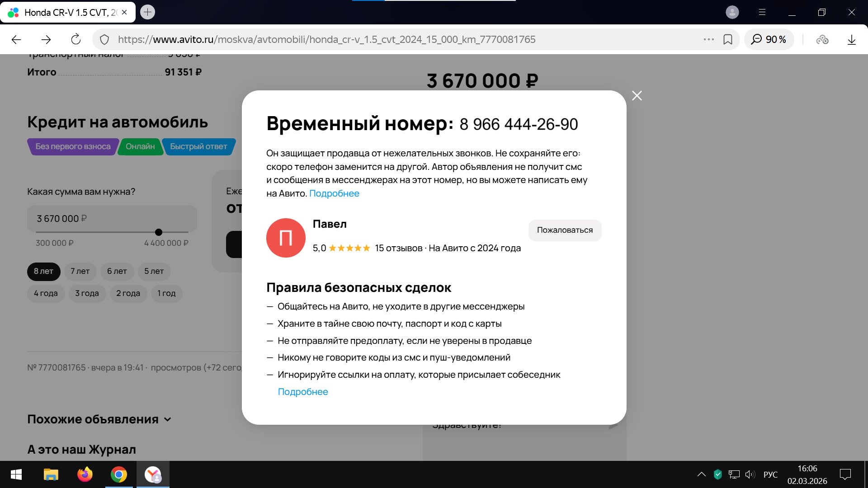Screen dimensions: 868x488
Task: Open the site protection shield icon
Action: click(104, 39)
